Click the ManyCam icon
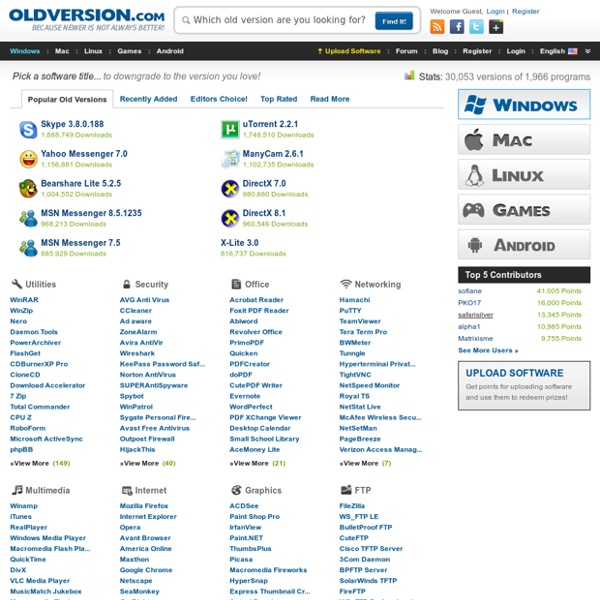The width and height of the screenshot is (600, 600). coord(230,159)
